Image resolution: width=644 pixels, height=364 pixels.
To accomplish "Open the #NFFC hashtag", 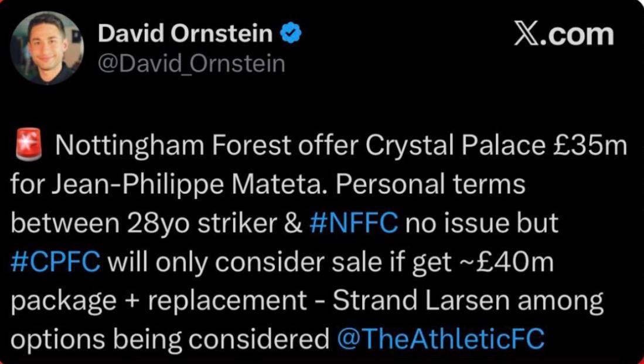I will click(x=353, y=223).
